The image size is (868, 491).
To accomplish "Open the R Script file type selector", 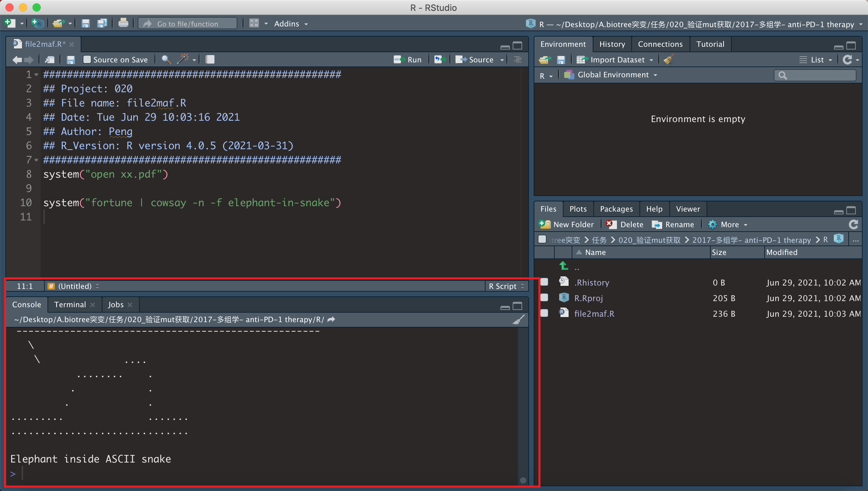I will 507,286.
